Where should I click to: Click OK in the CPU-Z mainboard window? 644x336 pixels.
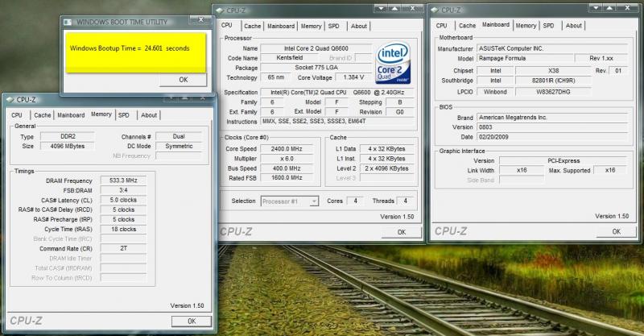[616, 231]
